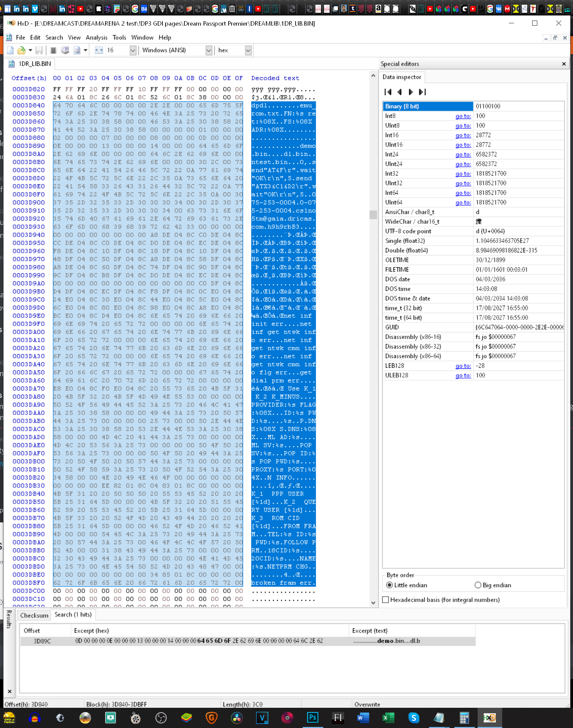The height and width of the screenshot is (728, 573).
Task: Click the Open main memory chip icon
Action: pos(53,50)
